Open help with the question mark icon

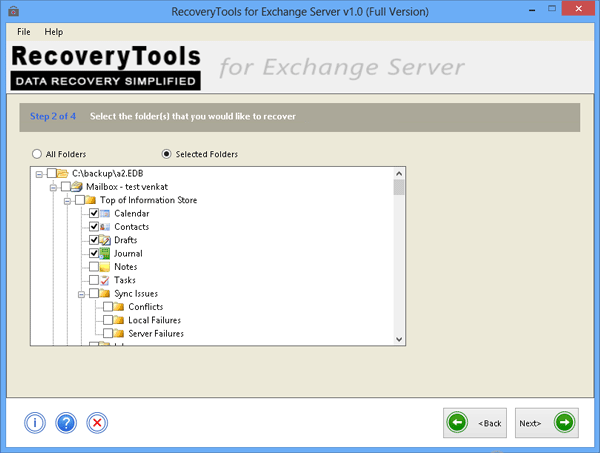(66, 423)
